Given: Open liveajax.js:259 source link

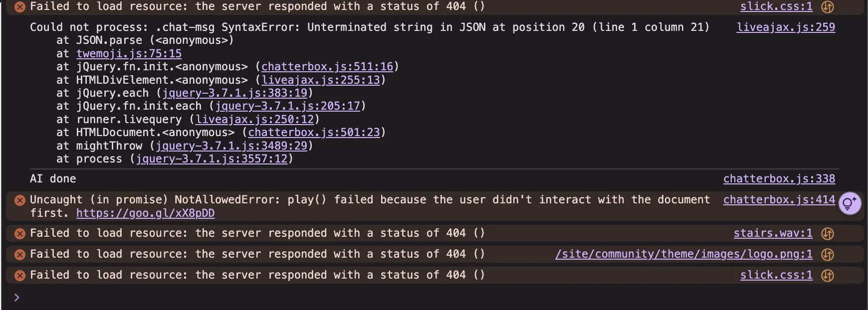Looking at the screenshot, I should click(x=786, y=27).
